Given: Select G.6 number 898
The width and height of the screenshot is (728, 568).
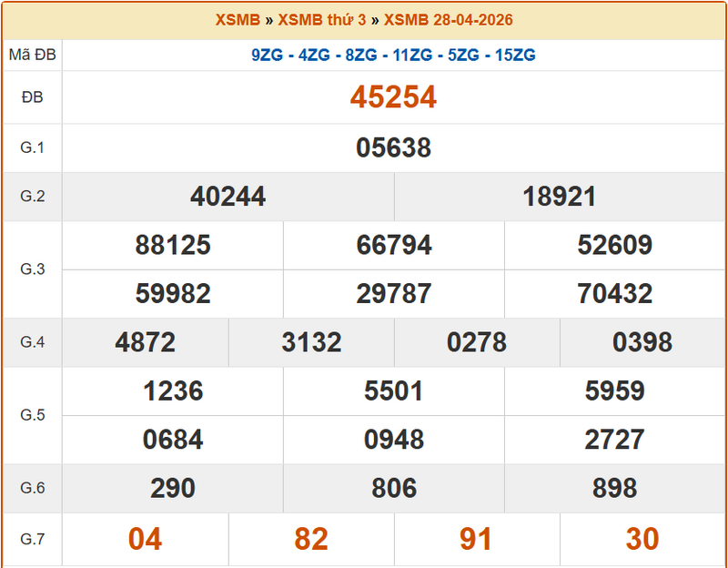Looking at the screenshot, I should [x=615, y=489].
